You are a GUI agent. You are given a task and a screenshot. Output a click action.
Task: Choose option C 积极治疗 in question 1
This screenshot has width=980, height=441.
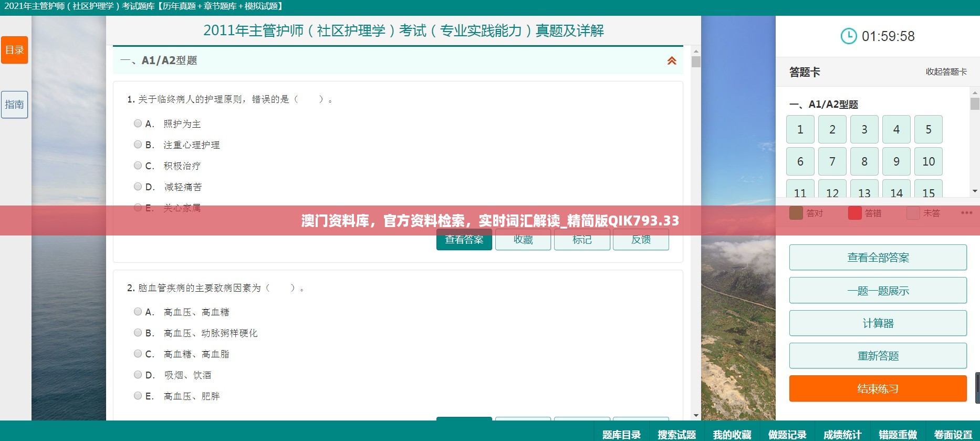coord(138,166)
